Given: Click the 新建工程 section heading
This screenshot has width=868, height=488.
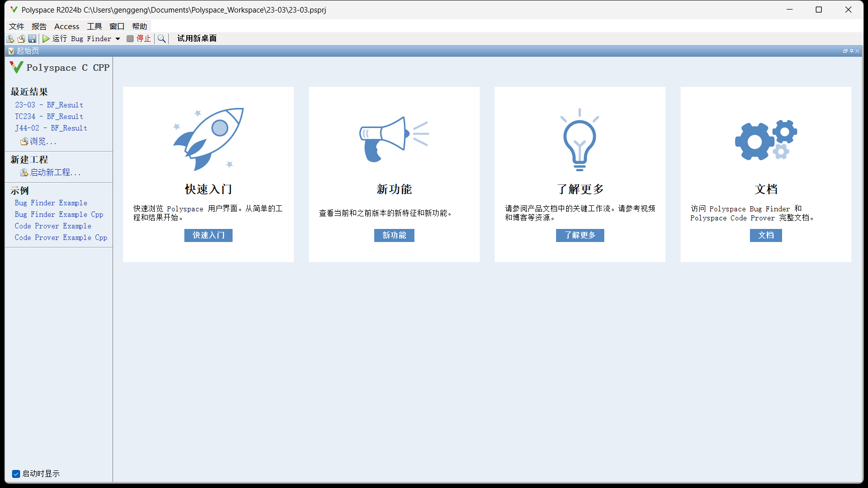Looking at the screenshot, I should 29,160.
